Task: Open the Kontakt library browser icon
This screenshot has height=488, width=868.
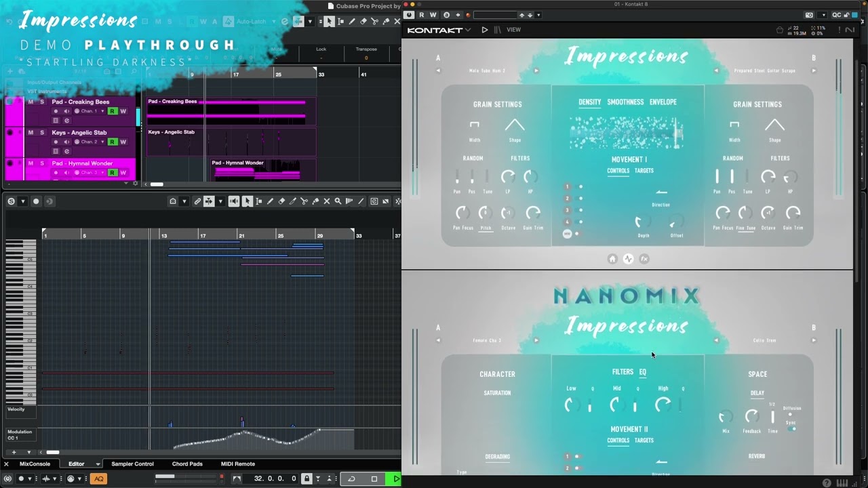Action: (498, 30)
